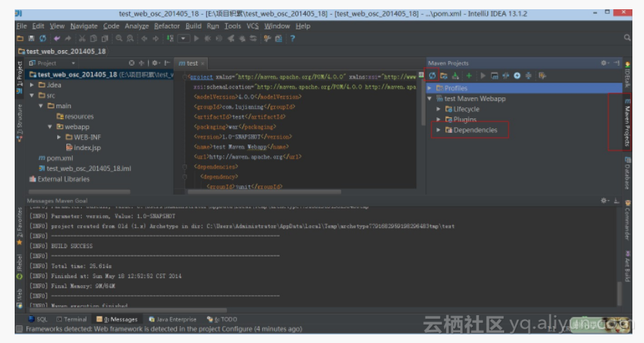This screenshot has width=644, height=343.
Task: Click Paste icon in main toolbar
Action: coord(105,39)
